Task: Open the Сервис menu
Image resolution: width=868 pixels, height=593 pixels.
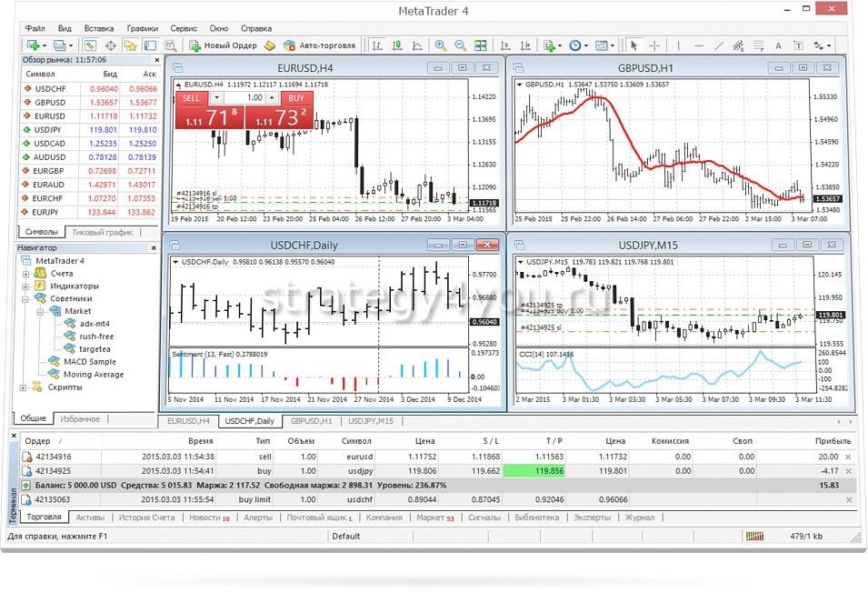Action: (x=184, y=28)
